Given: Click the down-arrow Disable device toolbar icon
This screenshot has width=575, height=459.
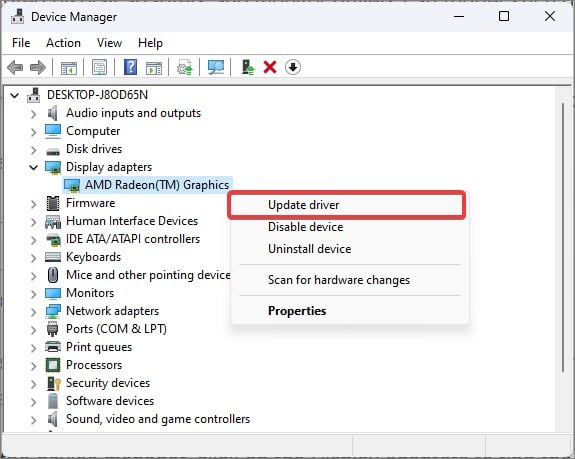Looking at the screenshot, I should point(293,67).
